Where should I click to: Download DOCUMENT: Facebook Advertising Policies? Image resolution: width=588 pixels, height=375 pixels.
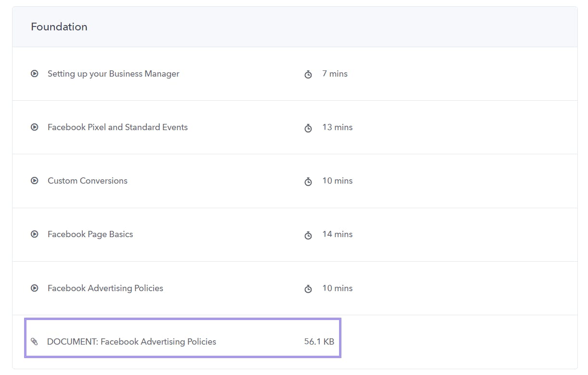click(x=131, y=342)
